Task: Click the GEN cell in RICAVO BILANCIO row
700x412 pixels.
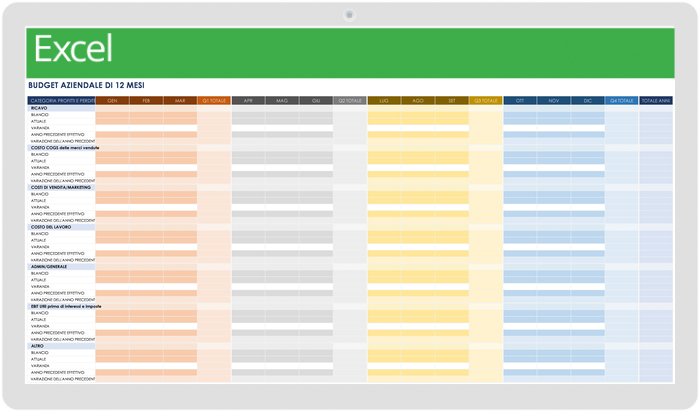Action: click(112, 115)
